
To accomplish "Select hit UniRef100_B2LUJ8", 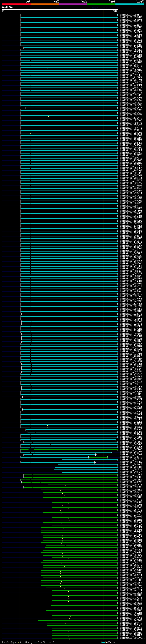I will click(x=131, y=93).
